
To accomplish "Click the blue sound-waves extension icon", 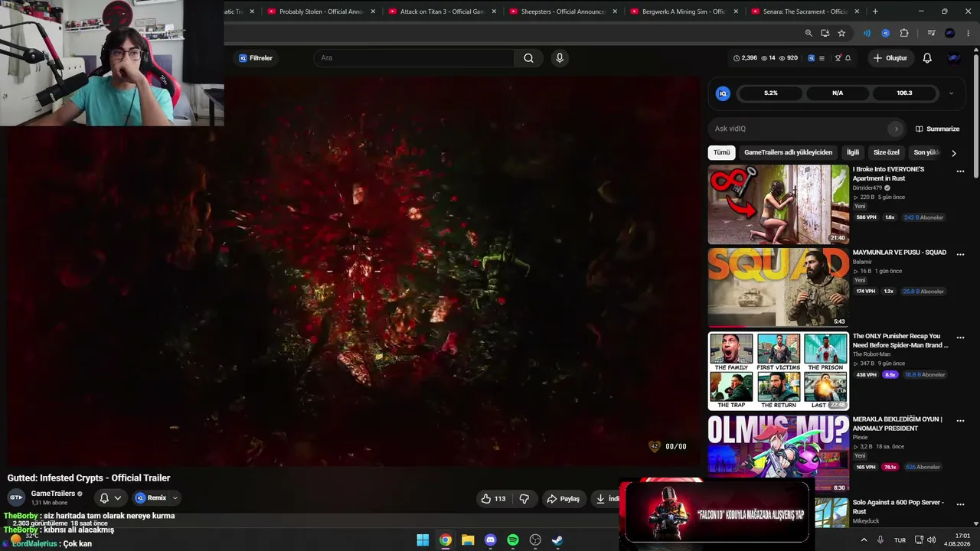I will tap(867, 33).
